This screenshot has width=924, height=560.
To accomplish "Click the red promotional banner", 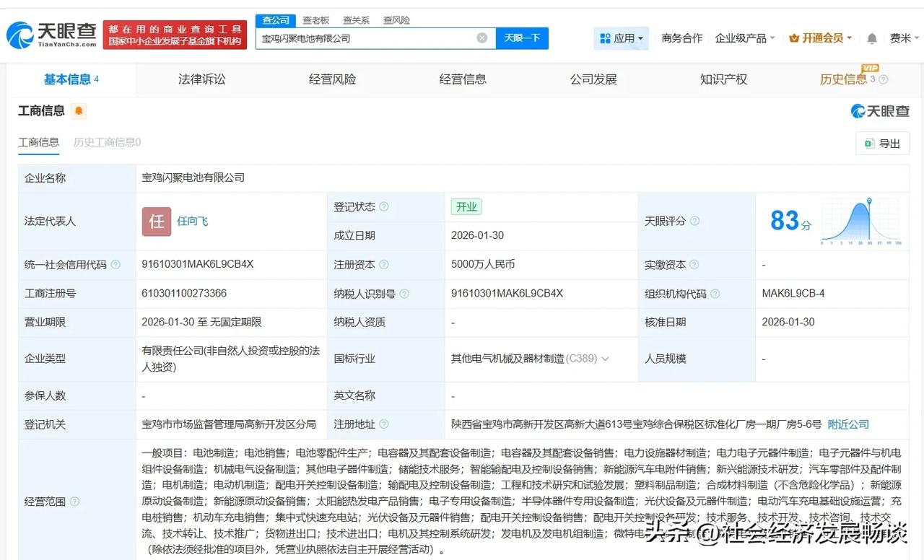I will coord(175,35).
